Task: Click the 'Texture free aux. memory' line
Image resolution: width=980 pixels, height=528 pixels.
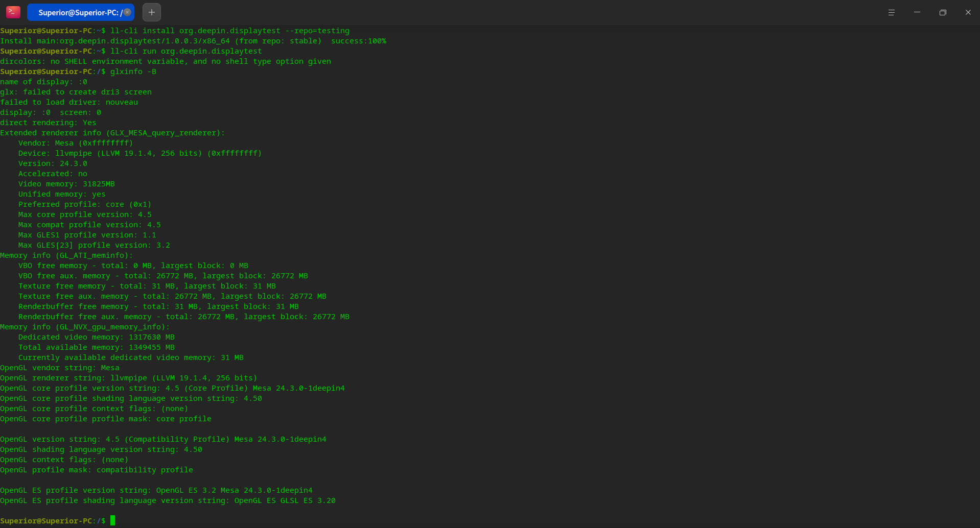Action: (172, 296)
